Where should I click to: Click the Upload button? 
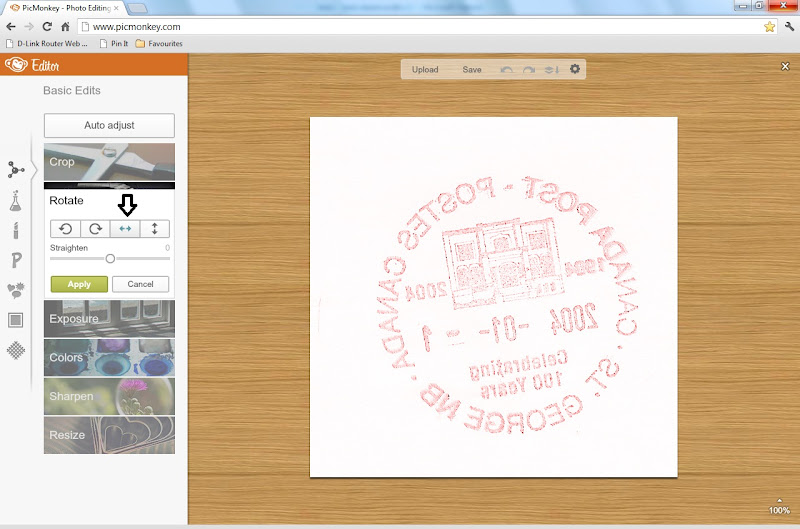[425, 69]
